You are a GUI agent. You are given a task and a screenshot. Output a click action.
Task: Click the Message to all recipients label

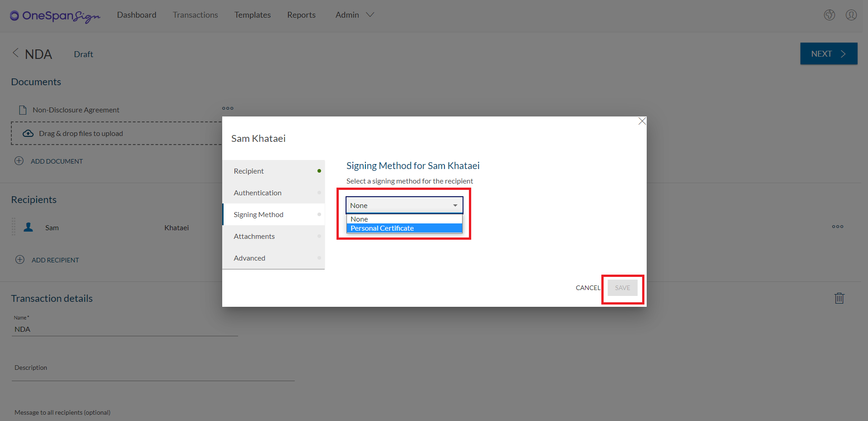coord(63,412)
